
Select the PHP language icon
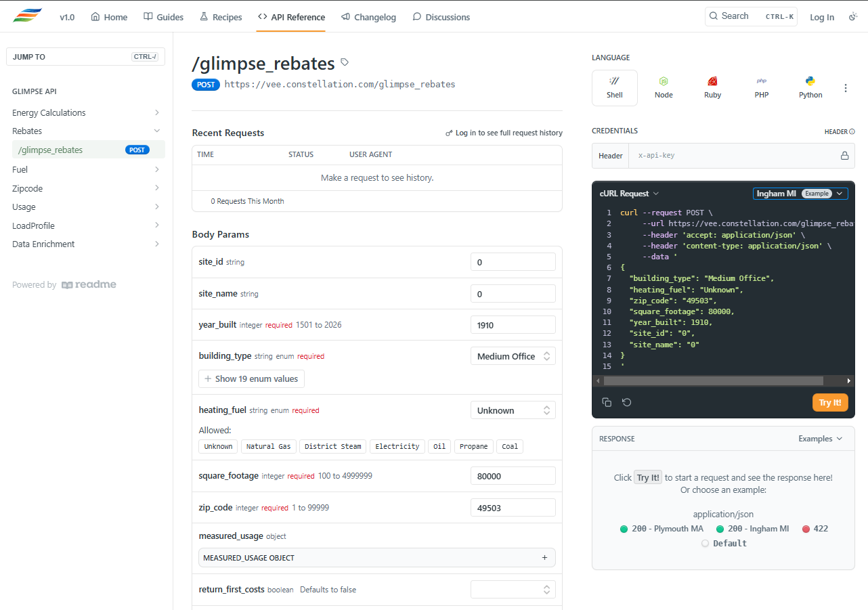point(762,88)
